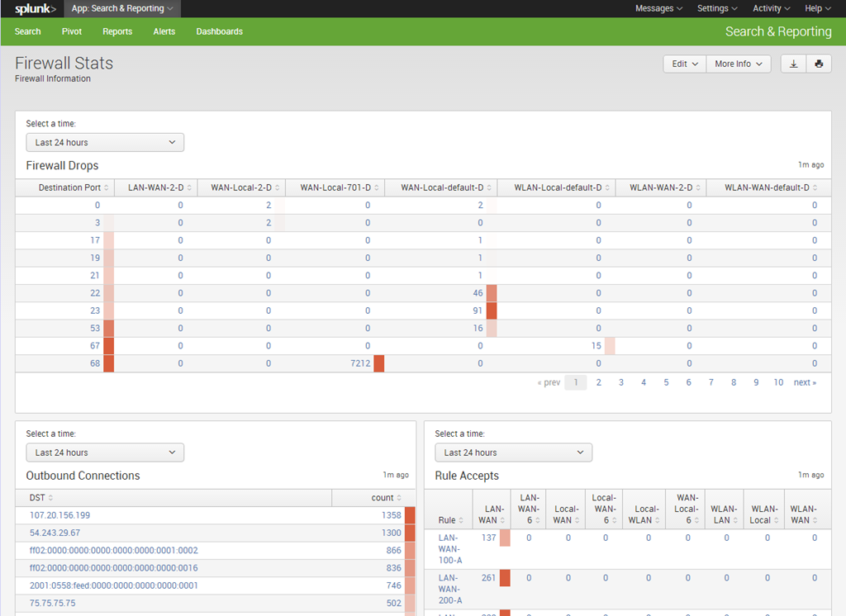Screen dimensions: 846x616
Task: Click the print dashboard icon
Action: (x=819, y=64)
